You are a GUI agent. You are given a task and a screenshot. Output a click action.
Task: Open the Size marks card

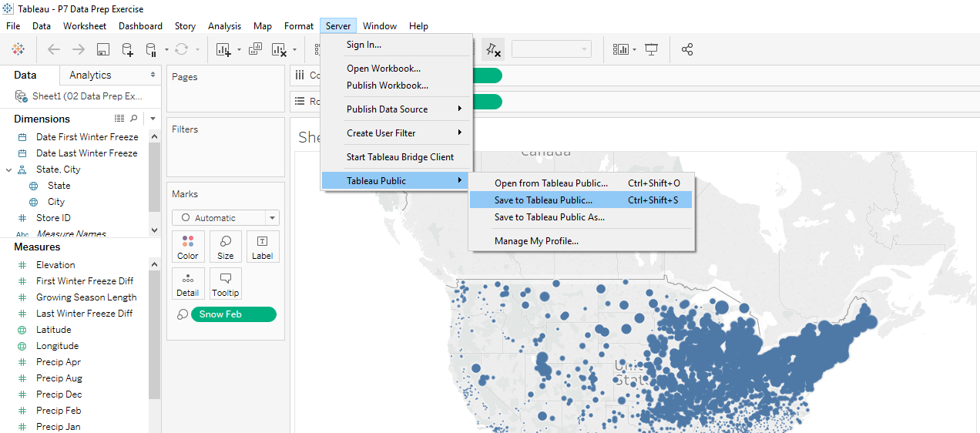225,247
